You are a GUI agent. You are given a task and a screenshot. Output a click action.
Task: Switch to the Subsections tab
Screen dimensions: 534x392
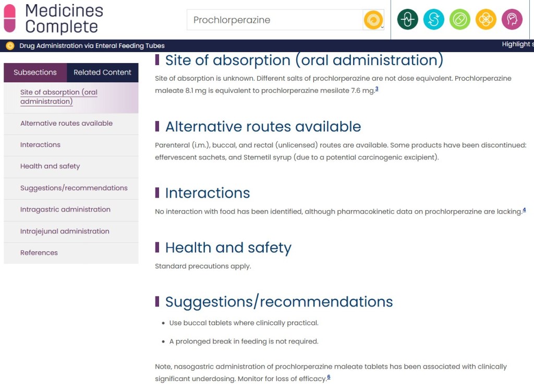coord(35,72)
